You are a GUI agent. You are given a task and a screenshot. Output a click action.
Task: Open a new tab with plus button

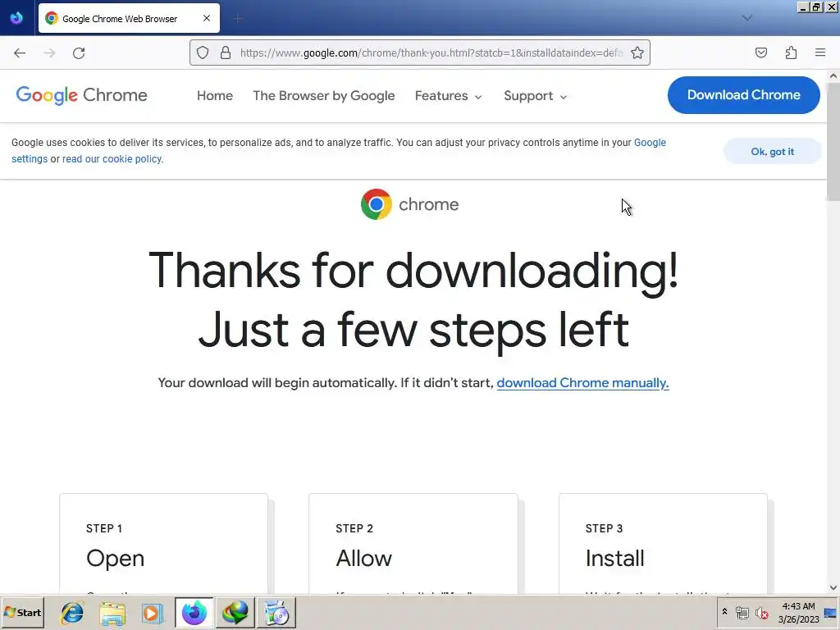238,19
